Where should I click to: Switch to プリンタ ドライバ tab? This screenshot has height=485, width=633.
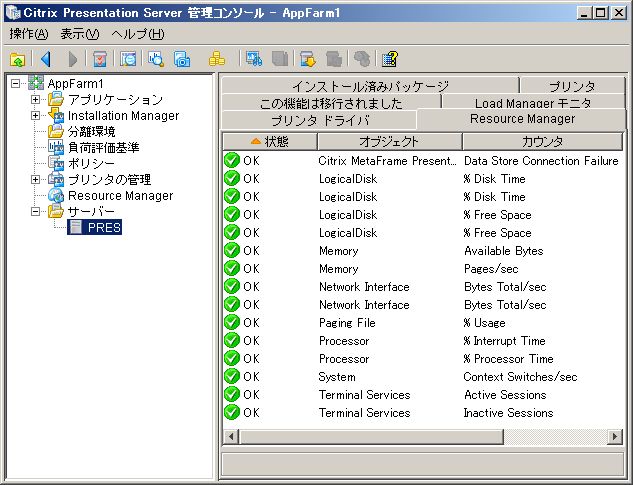[x=319, y=120]
